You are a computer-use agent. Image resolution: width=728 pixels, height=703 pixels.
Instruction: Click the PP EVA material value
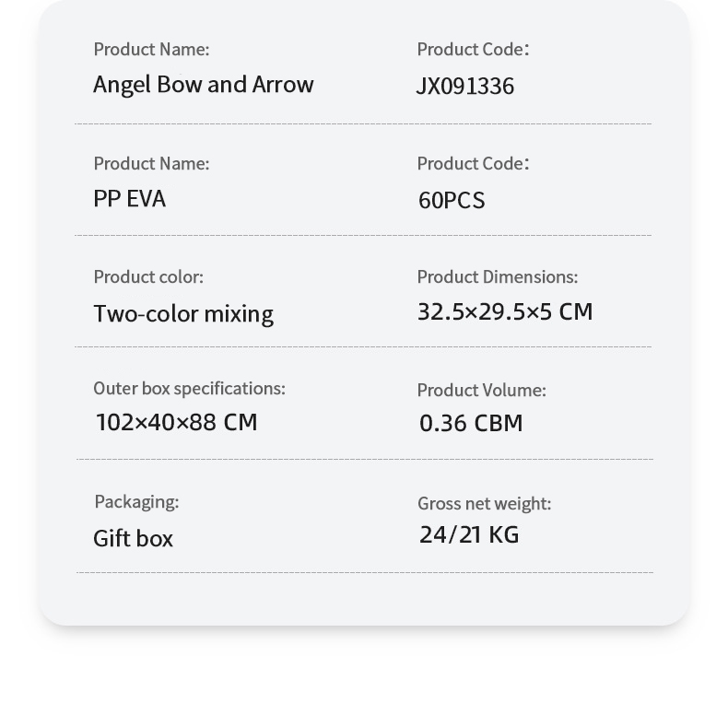129,199
